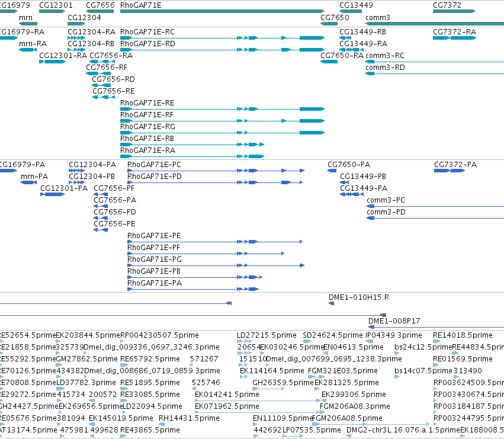Click the GH26359.5prime EST label
Screen dimensions: 504x439
[283, 383]
